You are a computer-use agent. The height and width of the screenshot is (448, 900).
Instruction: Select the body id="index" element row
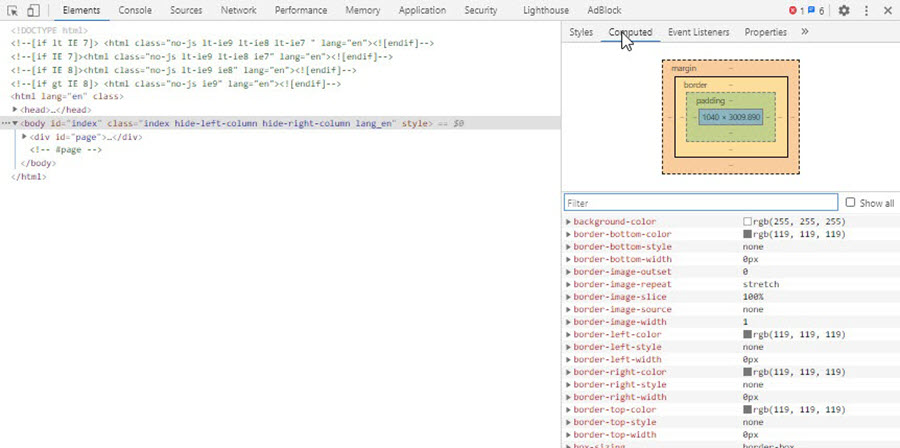click(x=280, y=123)
